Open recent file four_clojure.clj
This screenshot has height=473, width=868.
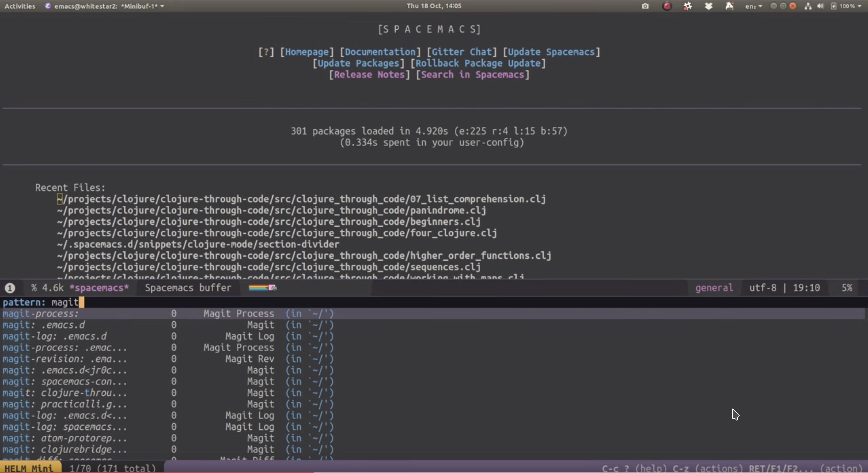click(277, 233)
